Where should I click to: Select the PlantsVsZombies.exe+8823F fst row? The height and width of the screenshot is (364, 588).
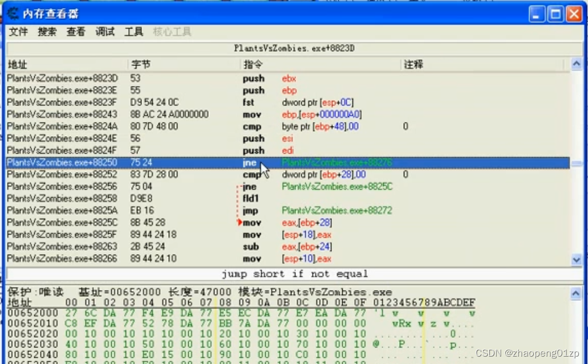pos(288,103)
